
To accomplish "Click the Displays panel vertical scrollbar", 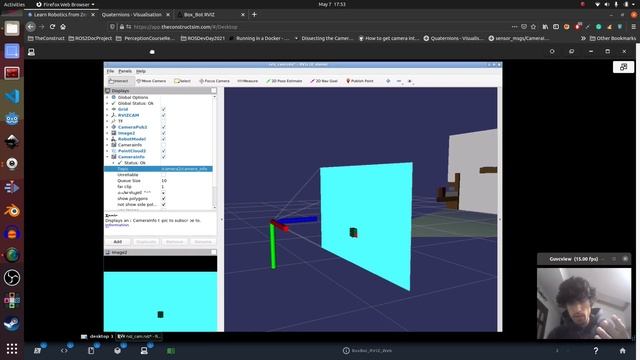I will 214,152.
